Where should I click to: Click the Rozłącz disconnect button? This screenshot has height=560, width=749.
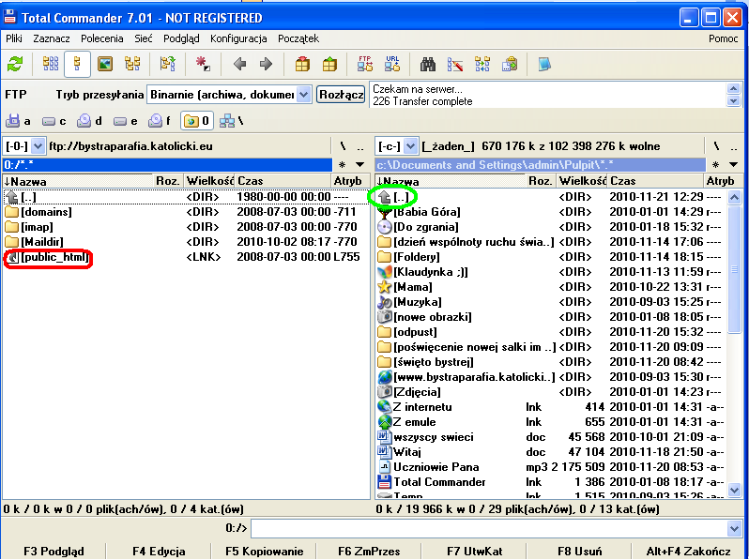[341, 95]
